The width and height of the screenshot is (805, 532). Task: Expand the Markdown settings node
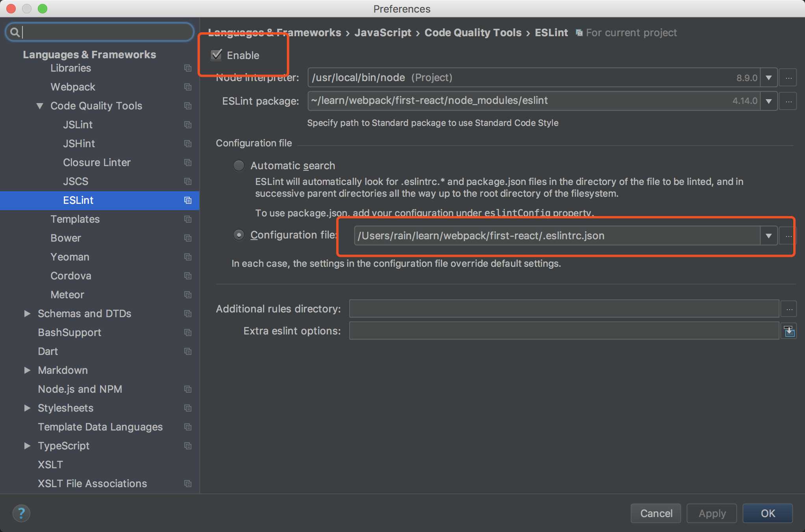click(x=27, y=370)
